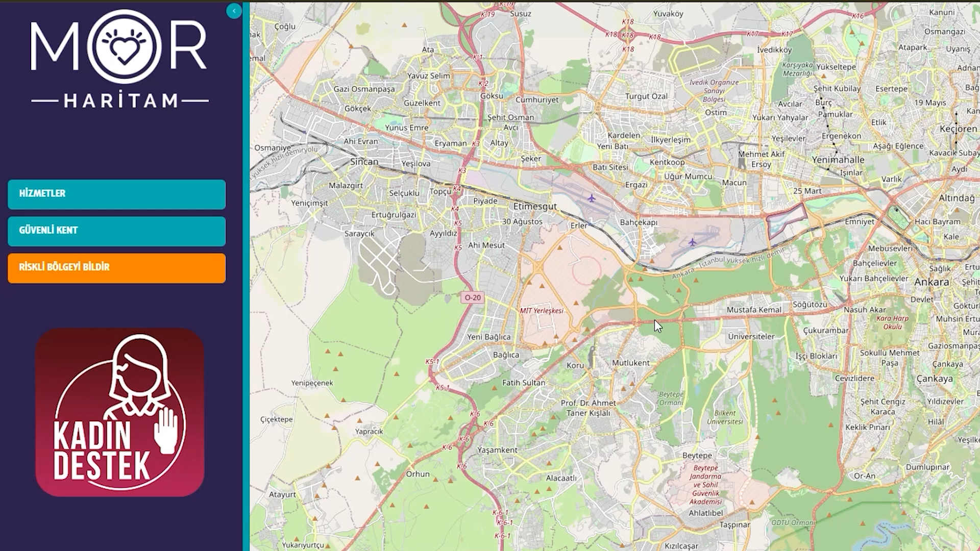980x551 pixels.
Task: Open the HİZMETLER menu
Action: pyautogui.click(x=116, y=194)
